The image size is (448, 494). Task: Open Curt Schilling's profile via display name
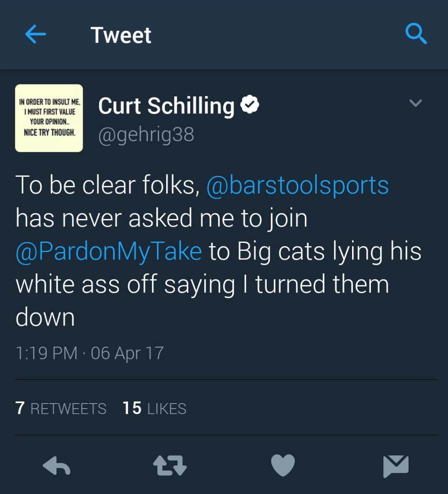(166, 106)
